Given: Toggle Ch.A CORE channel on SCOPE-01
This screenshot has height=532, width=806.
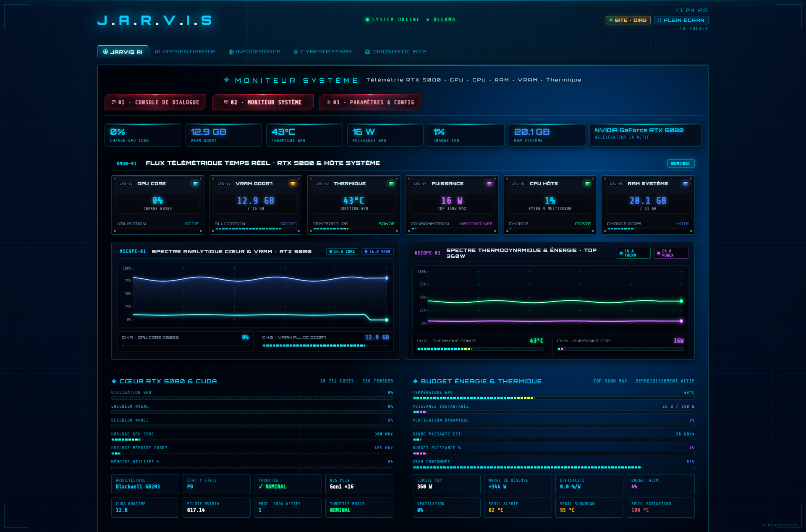Looking at the screenshot, I should (342, 252).
